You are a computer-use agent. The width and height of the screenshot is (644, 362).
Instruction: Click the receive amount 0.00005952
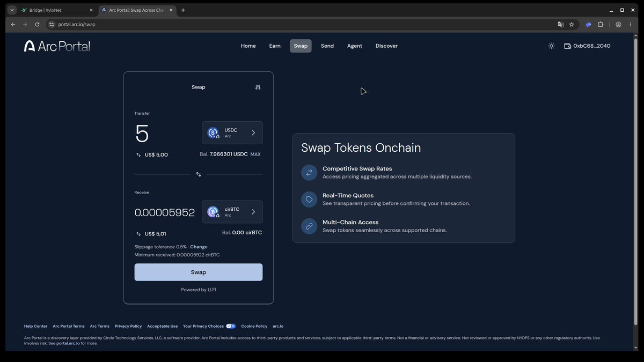coord(165,212)
